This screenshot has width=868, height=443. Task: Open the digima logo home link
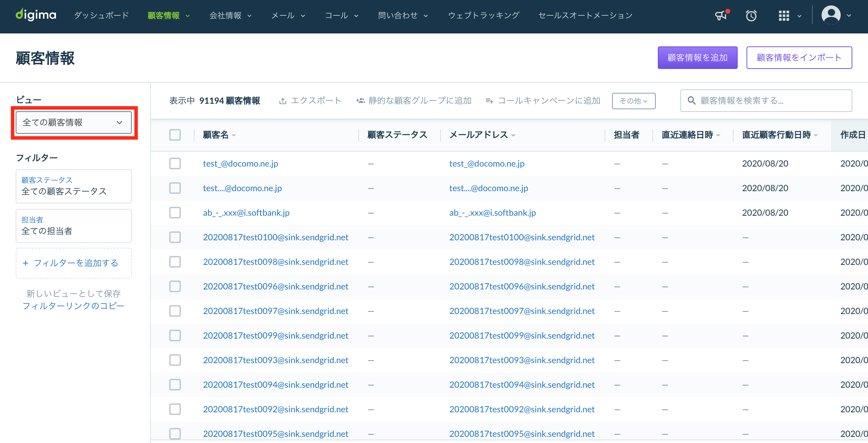pos(36,15)
